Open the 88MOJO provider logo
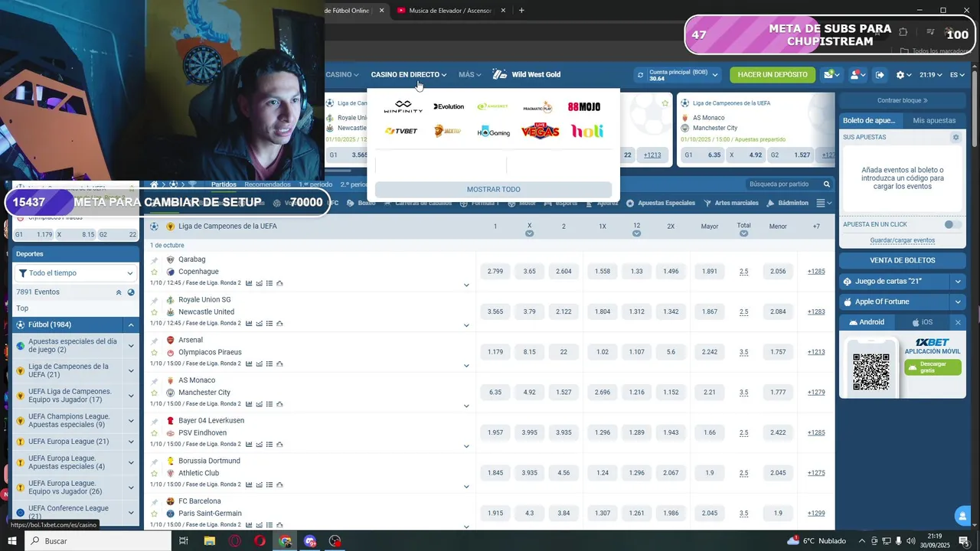Image resolution: width=980 pixels, height=551 pixels. 584,106
